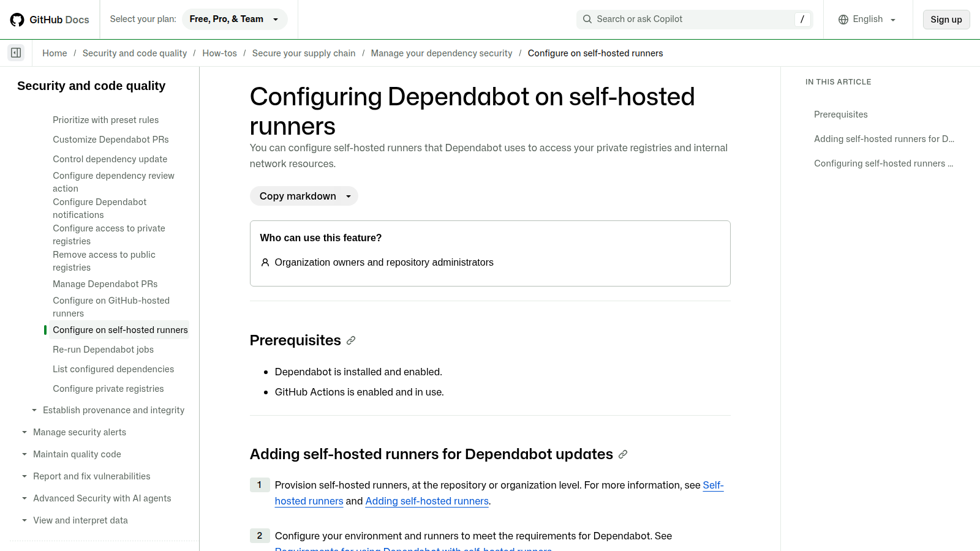Copy the Adding self-hosted runners heading anchor link
Viewport: 980px width, 551px height.
coord(623,454)
